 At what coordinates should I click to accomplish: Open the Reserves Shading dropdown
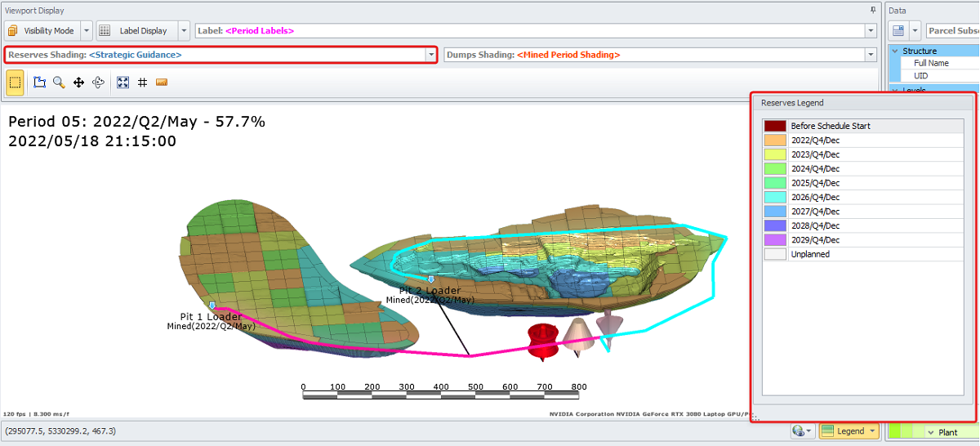click(x=430, y=55)
